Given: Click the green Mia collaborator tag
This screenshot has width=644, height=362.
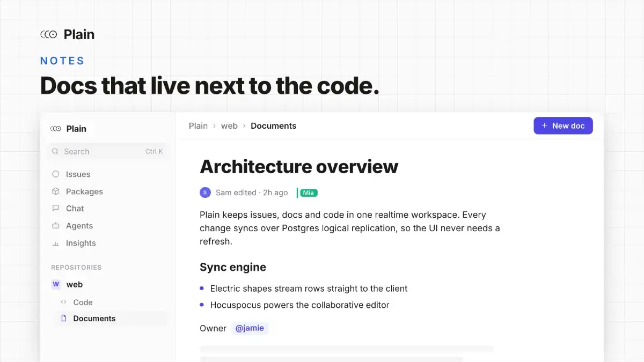Looking at the screenshot, I should point(309,193).
